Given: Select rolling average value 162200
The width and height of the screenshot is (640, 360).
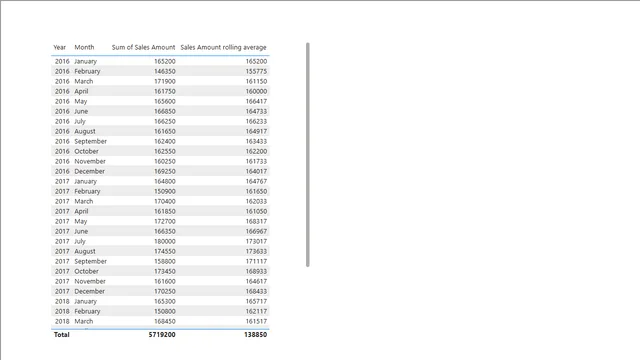Looking at the screenshot, I should tap(256, 151).
